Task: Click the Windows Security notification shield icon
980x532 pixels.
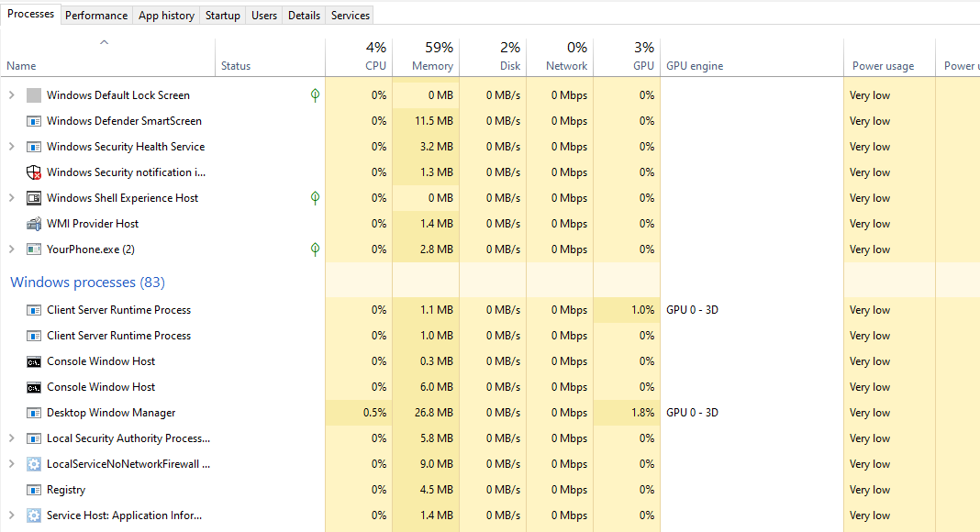Action: pyautogui.click(x=34, y=172)
